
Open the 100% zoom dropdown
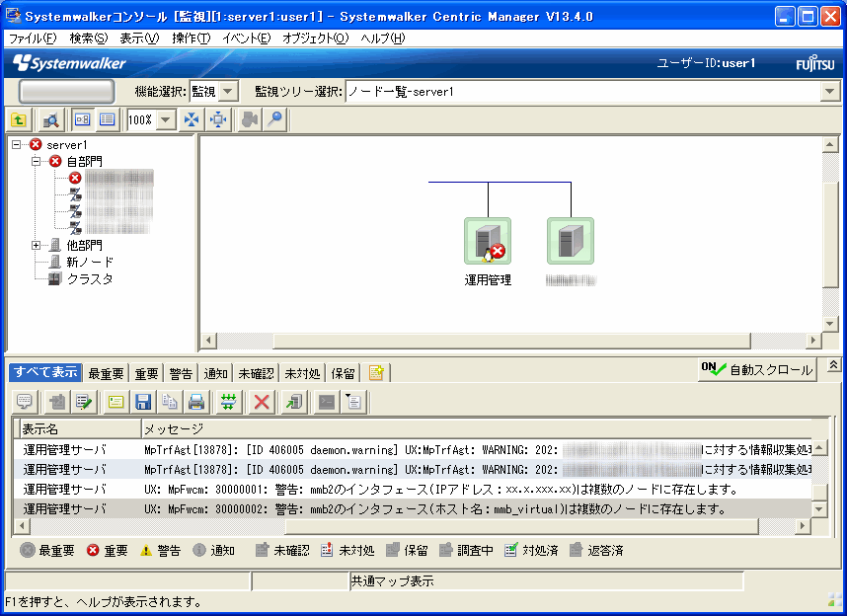tap(166, 119)
